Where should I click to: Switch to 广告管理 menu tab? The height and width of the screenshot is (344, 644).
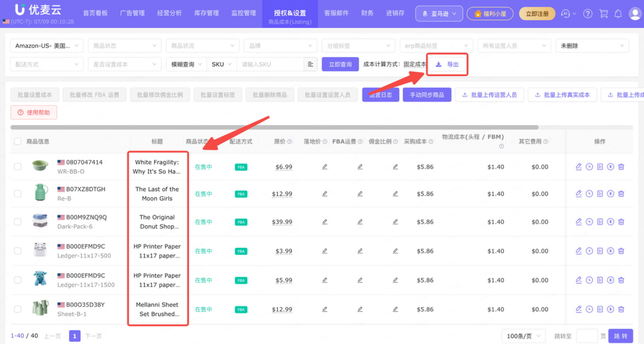(x=132, y=13)
